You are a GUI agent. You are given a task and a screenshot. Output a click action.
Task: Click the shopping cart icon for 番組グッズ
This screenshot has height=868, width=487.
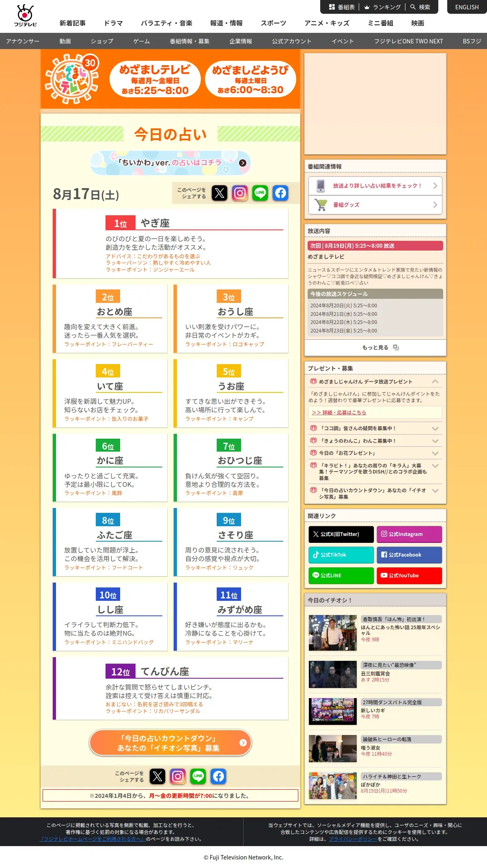point(321,205)
